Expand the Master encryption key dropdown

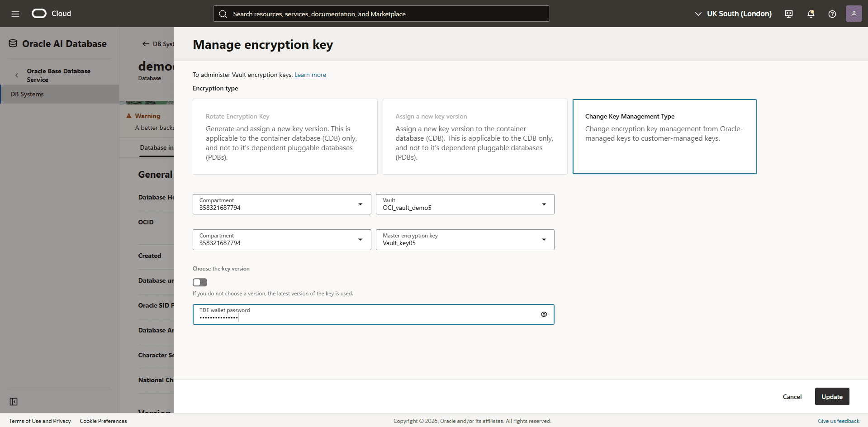(x=465, y=240)
